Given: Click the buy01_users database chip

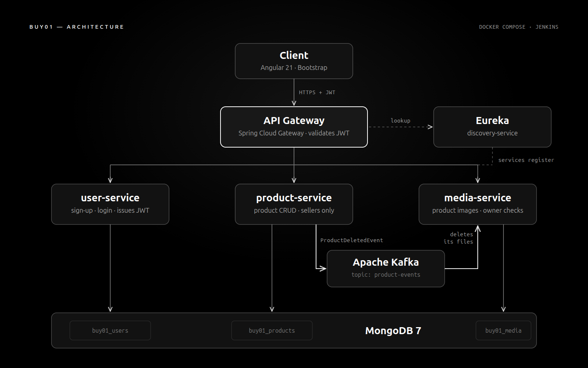Looking at the screenshot, I should pyautogui.click(x=110, y=330).
